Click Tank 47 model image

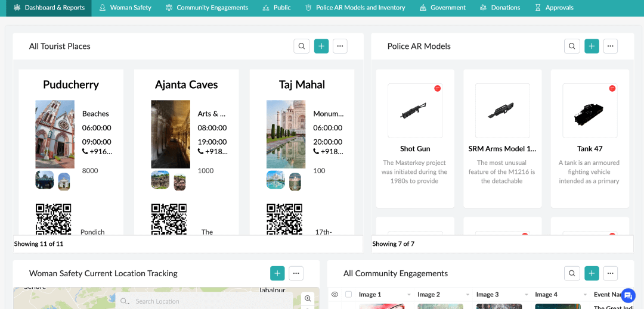590,111
